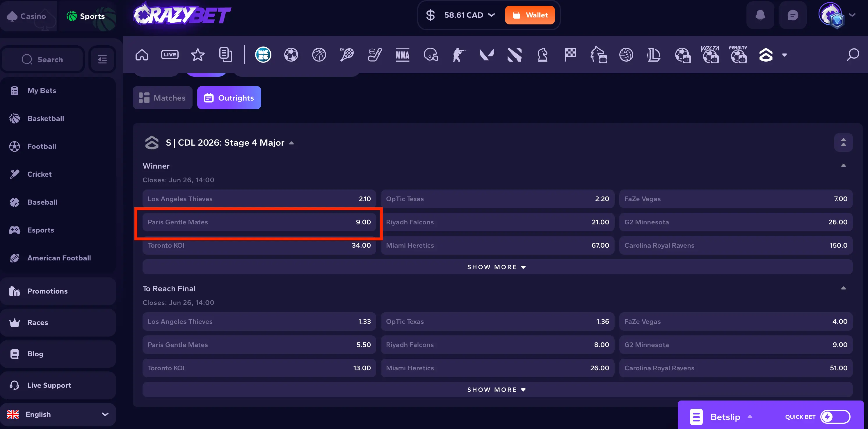Screen dimensions: 868x429
Task: Bet on Riyadh Falcons To Reach Final 8.00
Action: click(497, 344)
